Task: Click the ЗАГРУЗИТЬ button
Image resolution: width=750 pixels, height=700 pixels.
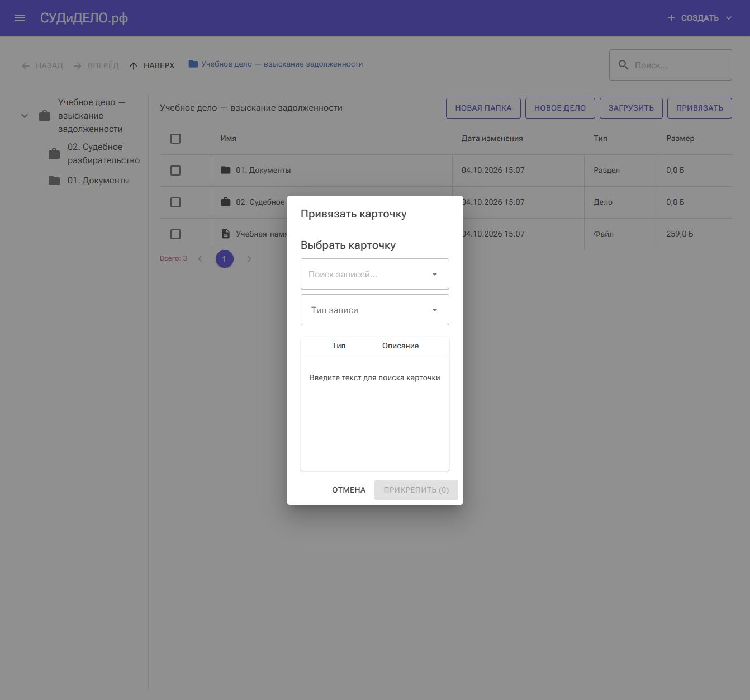Action: coord(631,108)
